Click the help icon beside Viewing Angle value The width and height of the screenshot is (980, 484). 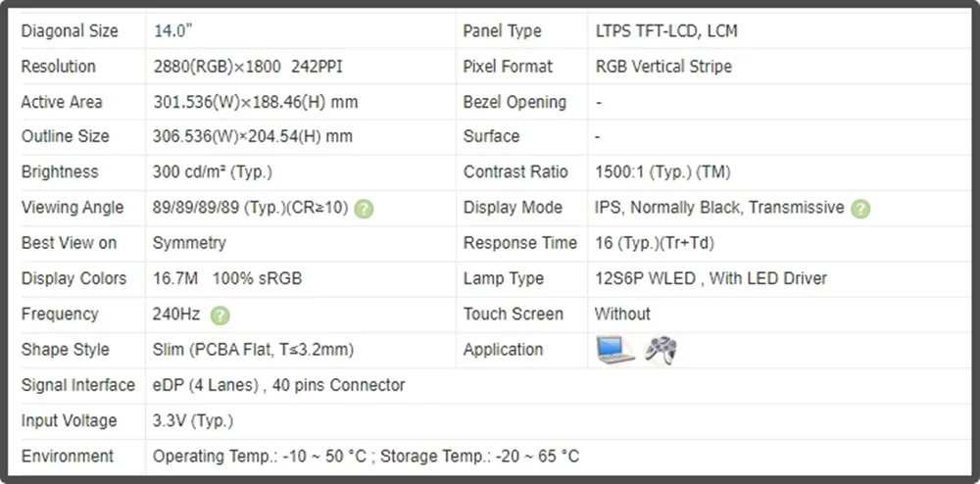(x=364, y=208)
